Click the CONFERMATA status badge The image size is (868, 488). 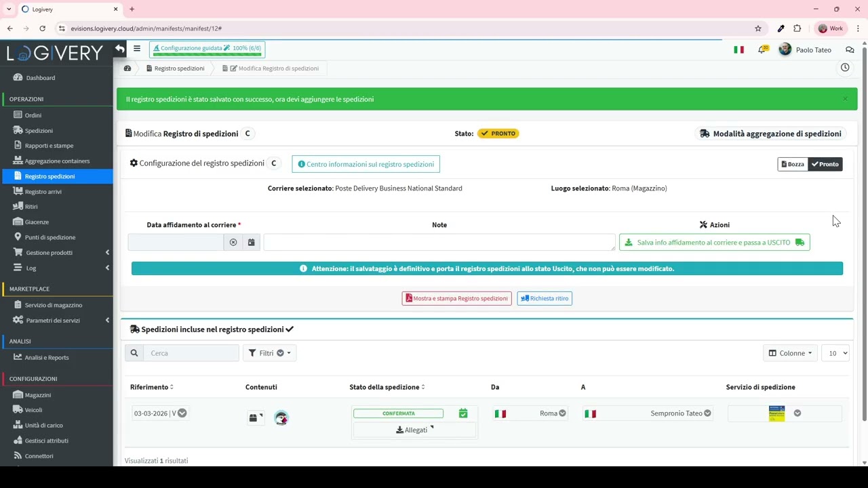click(399, 413)
